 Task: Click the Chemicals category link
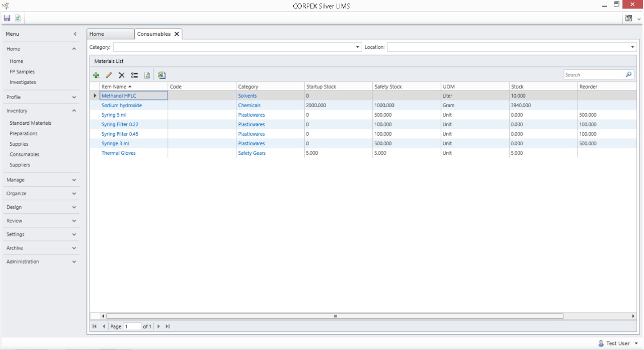click(x=249, y=106)
